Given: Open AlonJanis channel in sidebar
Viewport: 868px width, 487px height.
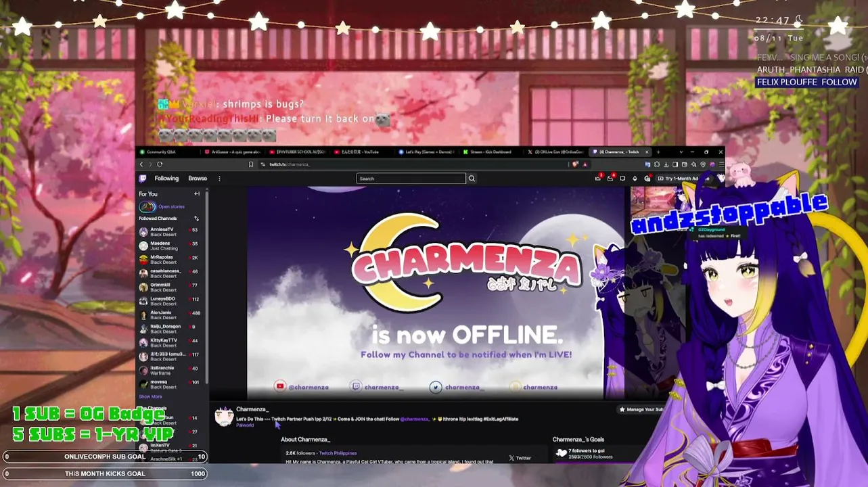Looking at the screenshot, I should (x=170, y=315).
